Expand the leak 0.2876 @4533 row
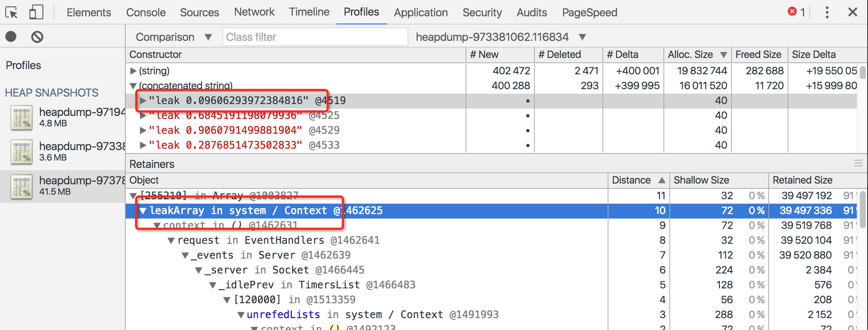Screen dimensions: 868x330 tap(143, 145)
